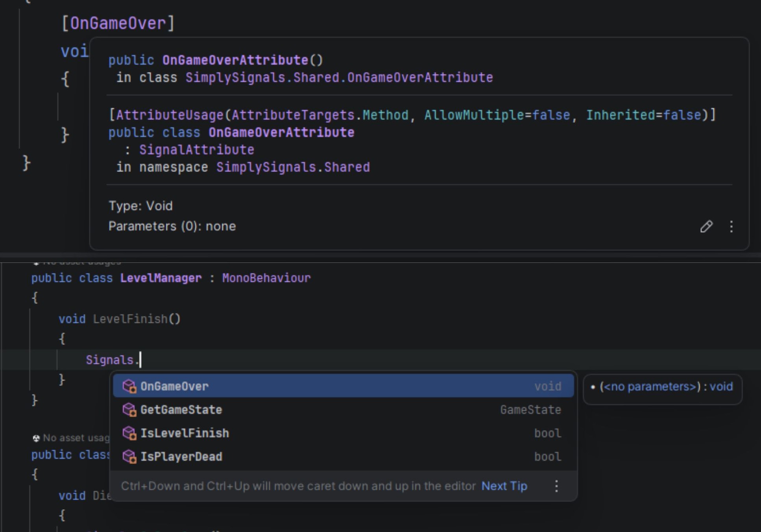Click the GameState return type label
This screenshot has height=532, width=761.
click(530, 410)
